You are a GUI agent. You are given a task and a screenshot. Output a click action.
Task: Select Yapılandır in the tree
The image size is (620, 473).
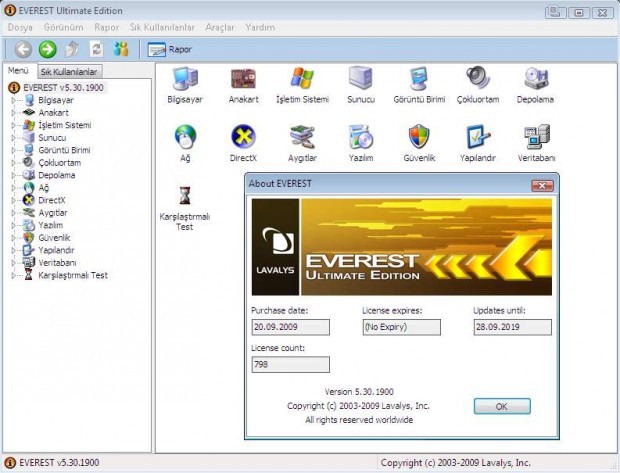pos(56,250)
